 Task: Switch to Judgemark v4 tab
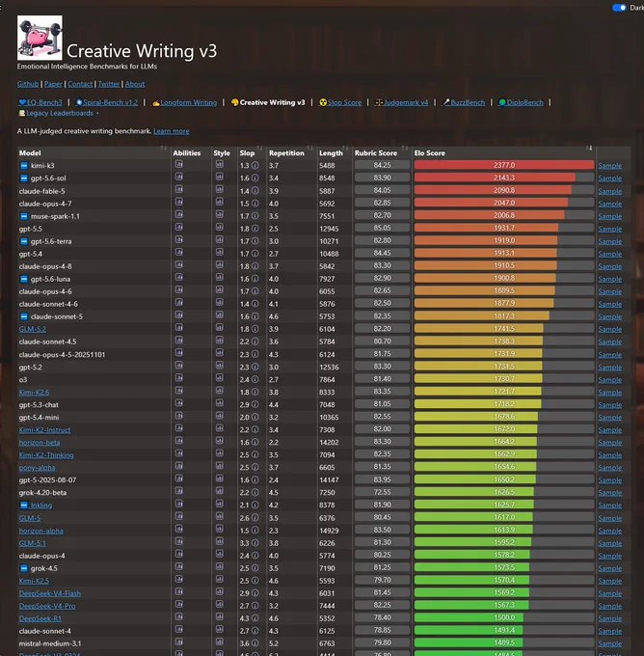tap(401, 102)
